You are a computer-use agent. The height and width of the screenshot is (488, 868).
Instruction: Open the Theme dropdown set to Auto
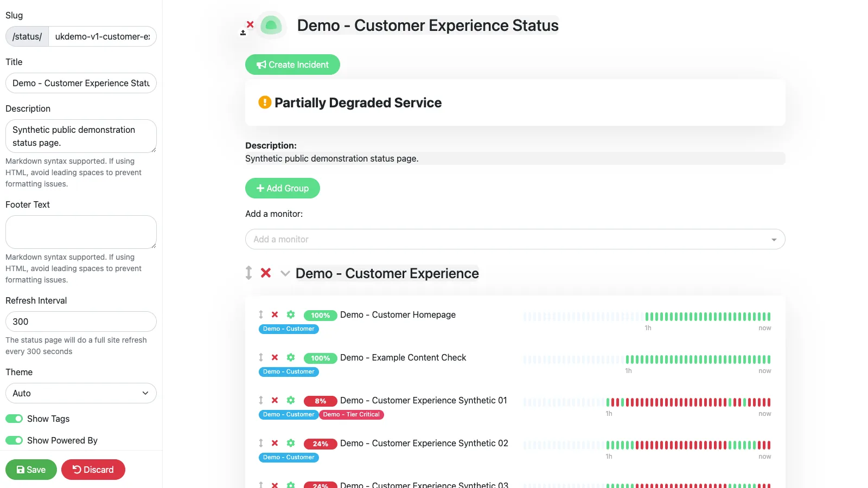click(x=81, y=393)
